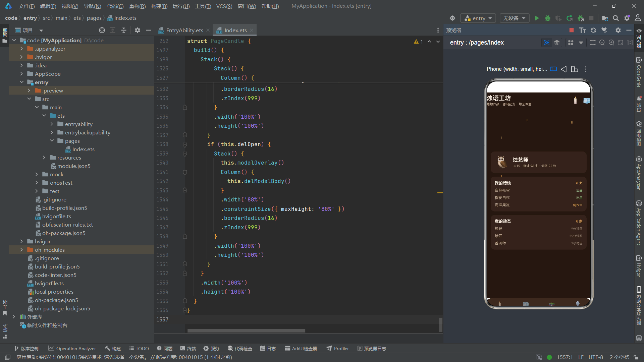Image resolution: width=644 pixels, height=362 pixels.
Task: Toggle the 预览器 side tool window
Action: coord(639,39)
